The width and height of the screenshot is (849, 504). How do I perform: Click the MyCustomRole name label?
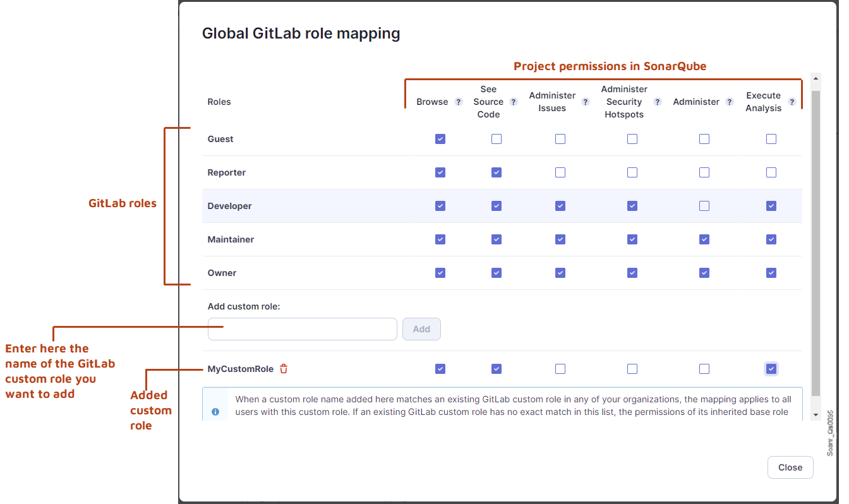pos(241,369)
